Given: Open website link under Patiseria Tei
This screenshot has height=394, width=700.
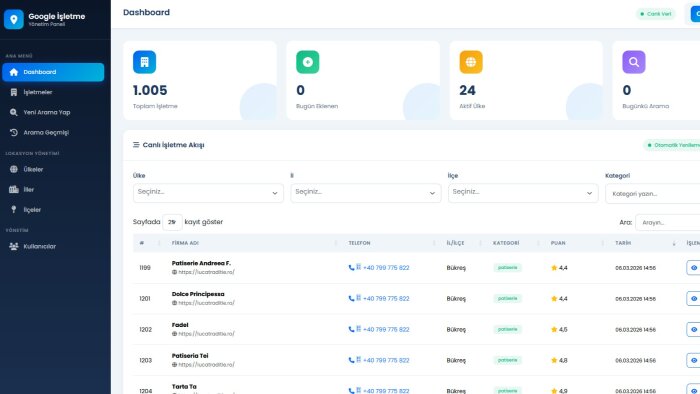Looking at the screenshot, I should [206, 364].
